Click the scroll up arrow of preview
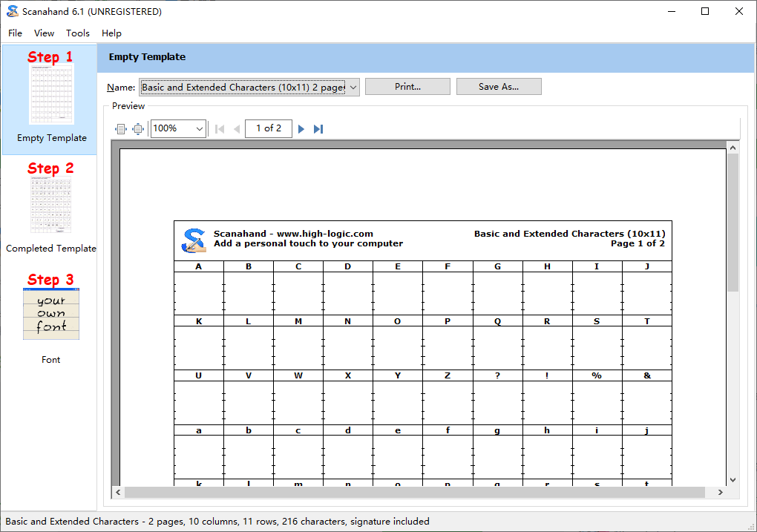Screen dimensions: 757x532 coord(733,148)
